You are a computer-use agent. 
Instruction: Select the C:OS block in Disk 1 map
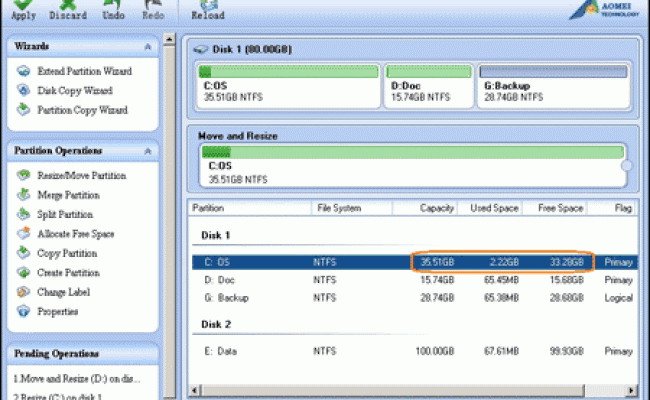click(288, 86)
